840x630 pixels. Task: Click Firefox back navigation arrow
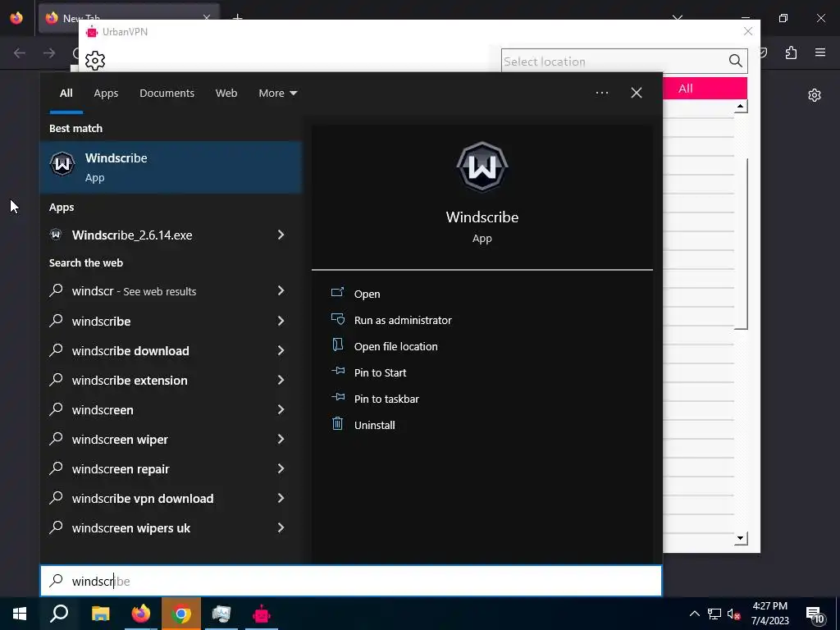coord(20,52)
